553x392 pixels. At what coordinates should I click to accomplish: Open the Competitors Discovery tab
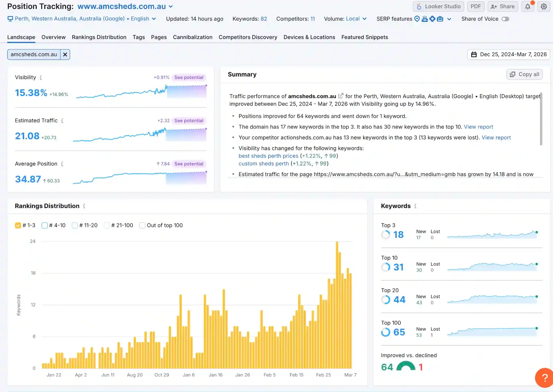point(248,37)
